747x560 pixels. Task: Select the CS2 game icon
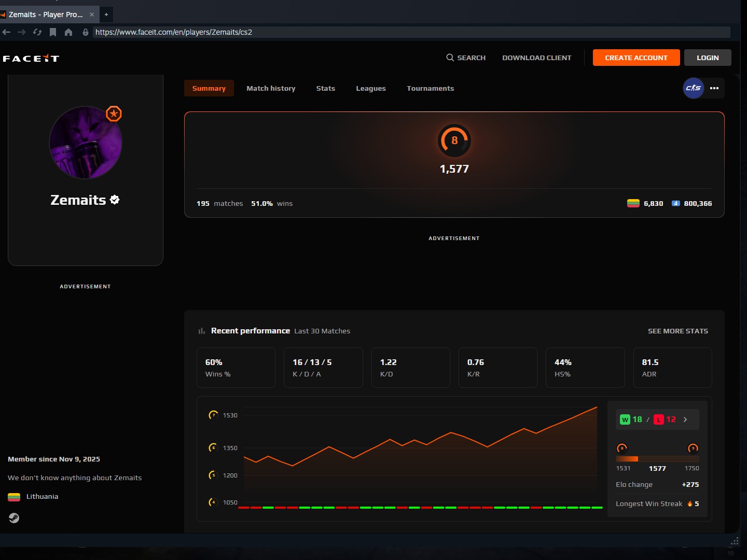click(x=693, y=88)
